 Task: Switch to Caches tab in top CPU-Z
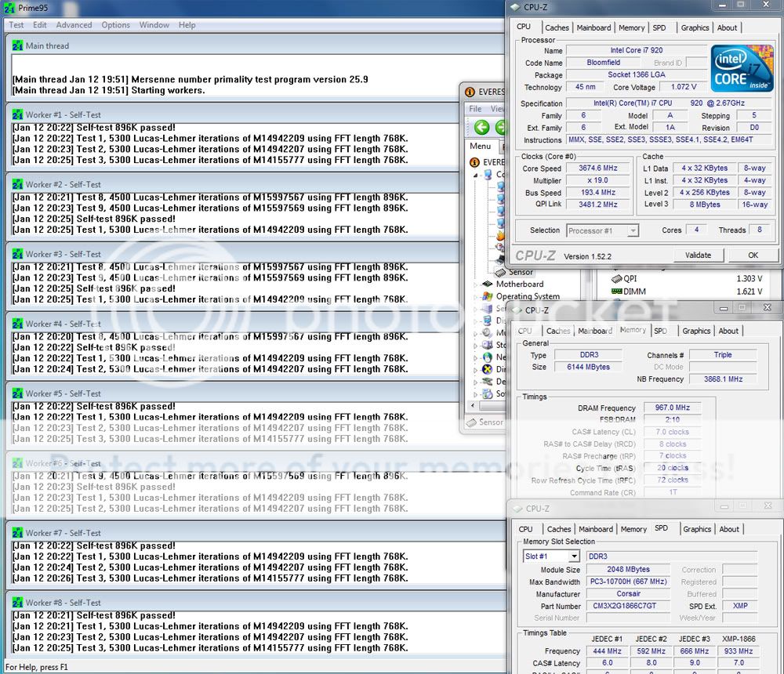[x=557, y=28]
